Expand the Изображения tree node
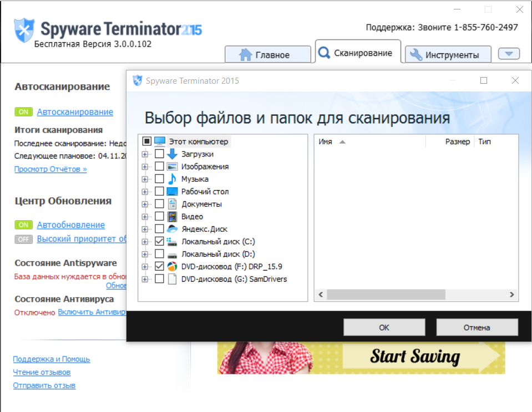This screenshot has width=532, height=412. pyautogui.click(x=145, y=167)
